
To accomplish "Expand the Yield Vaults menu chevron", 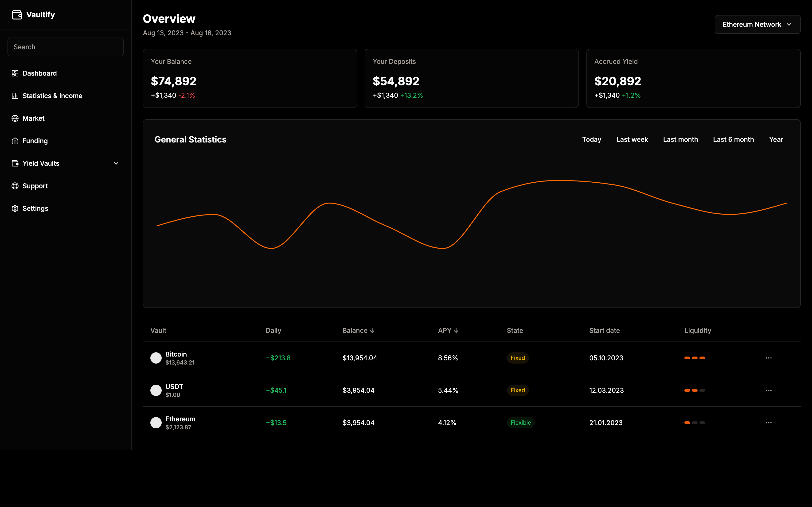I will pyautogui.click(x=116, y=163).
